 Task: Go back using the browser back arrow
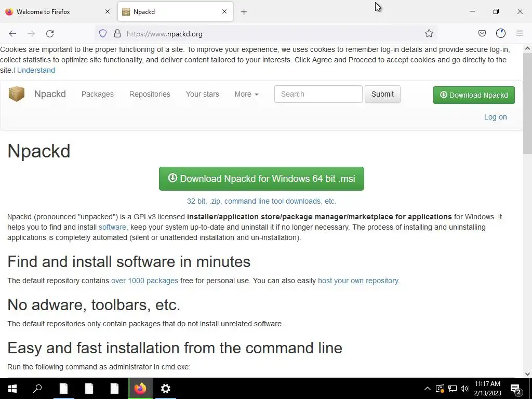click(x=12, y=34)
